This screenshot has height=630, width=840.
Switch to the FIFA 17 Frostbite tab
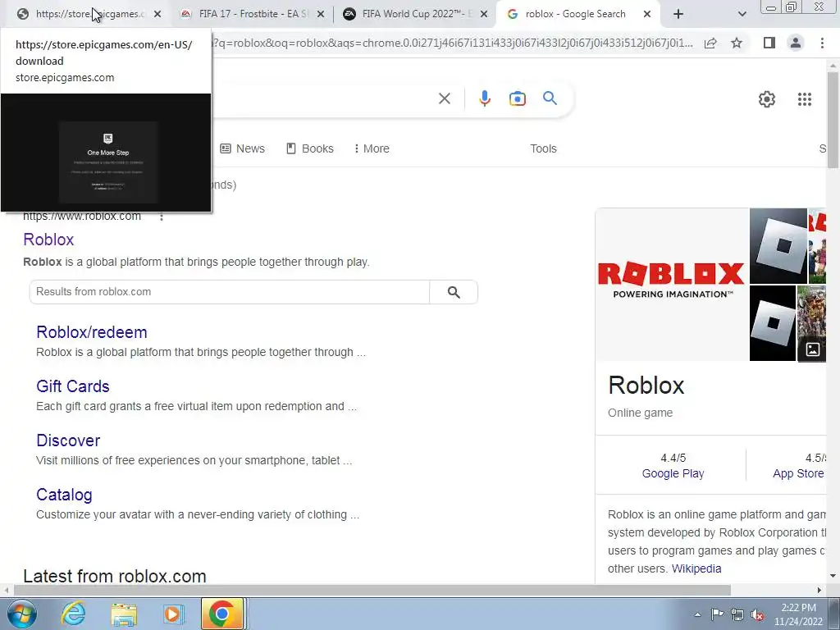(x=252, y=14)
